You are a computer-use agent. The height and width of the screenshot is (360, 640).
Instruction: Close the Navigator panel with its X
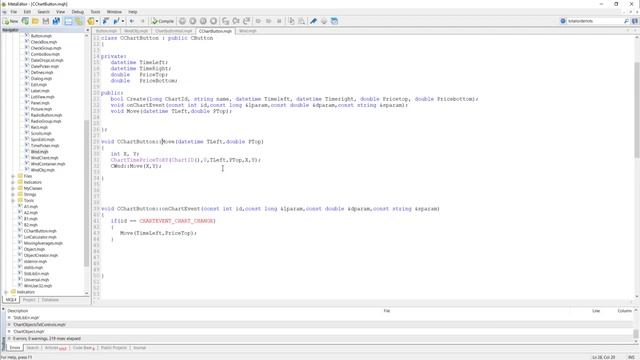click(x=87, y=30)
